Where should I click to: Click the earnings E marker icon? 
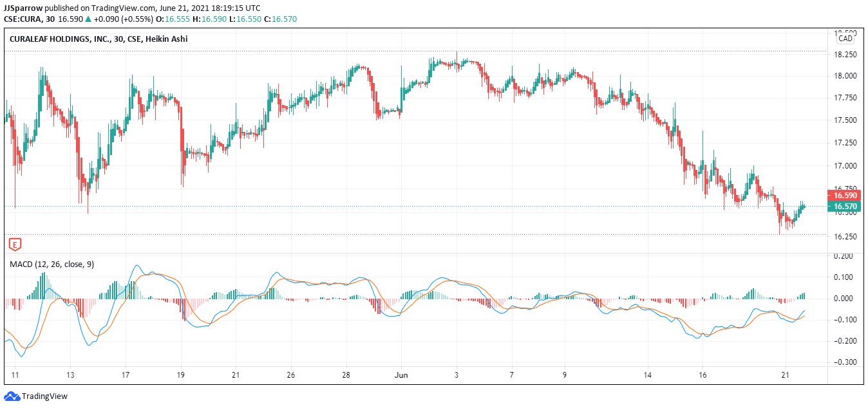point(15,244)
